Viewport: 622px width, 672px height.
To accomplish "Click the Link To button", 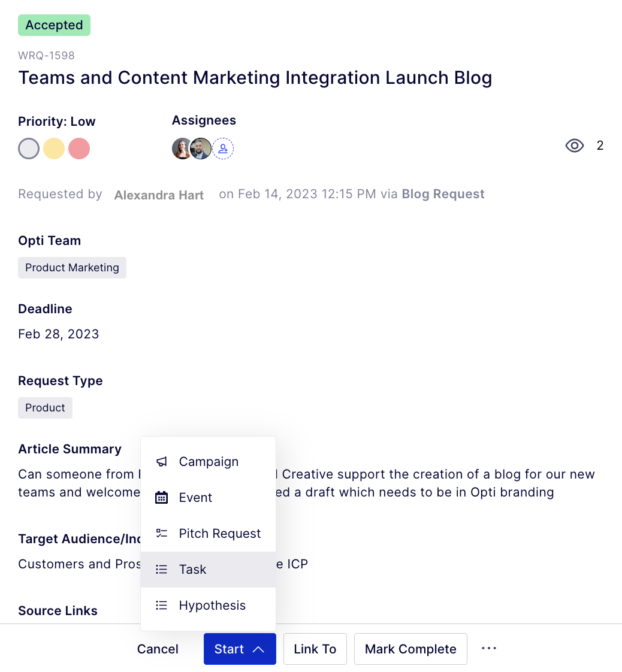I will (x=315, y=649).
